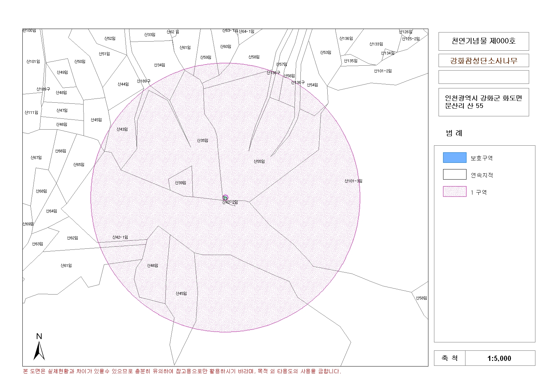Image resolution: width=555 pixels, height=392 pixels.
Task: Select parcel label 산46임 inside the pink circle
Action: [152, 266]
